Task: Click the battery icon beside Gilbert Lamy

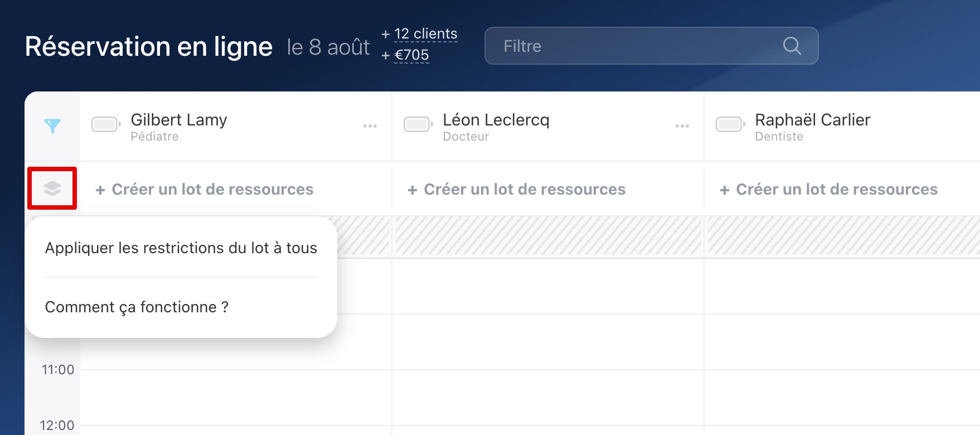Action: 106,124
